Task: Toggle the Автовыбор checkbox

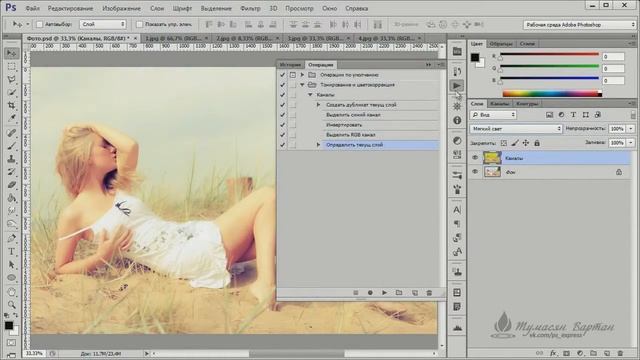Action: coord(40,24)
